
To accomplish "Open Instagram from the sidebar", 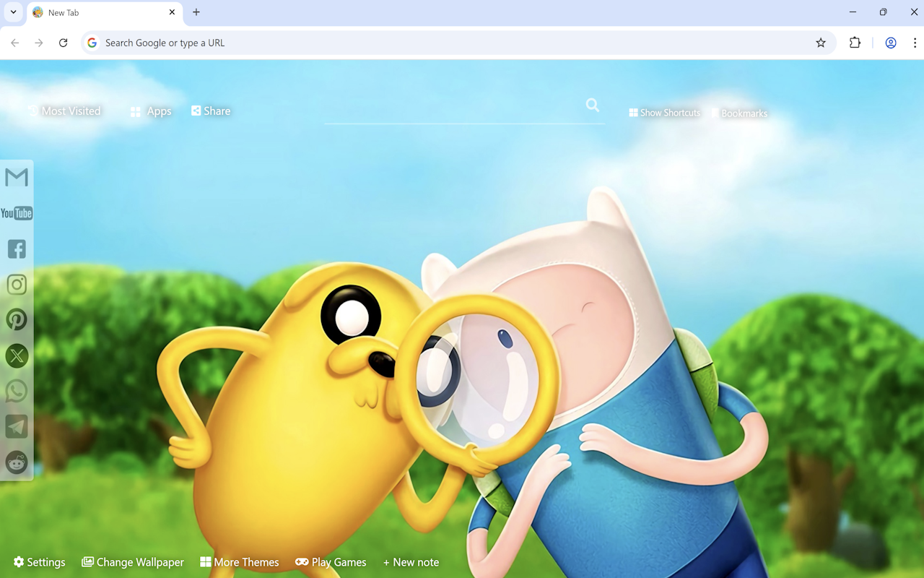I will 17,284.
